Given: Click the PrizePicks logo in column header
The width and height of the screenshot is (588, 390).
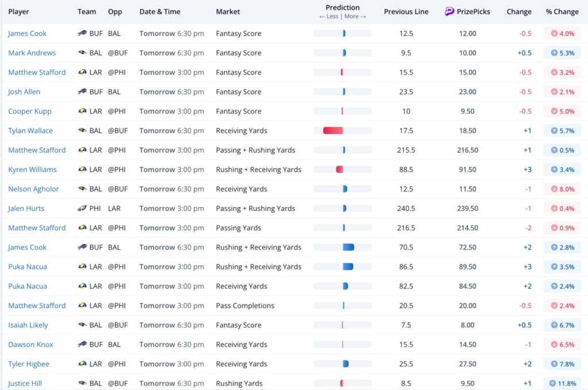Looking at the screenshot, I should click(450, 11).
